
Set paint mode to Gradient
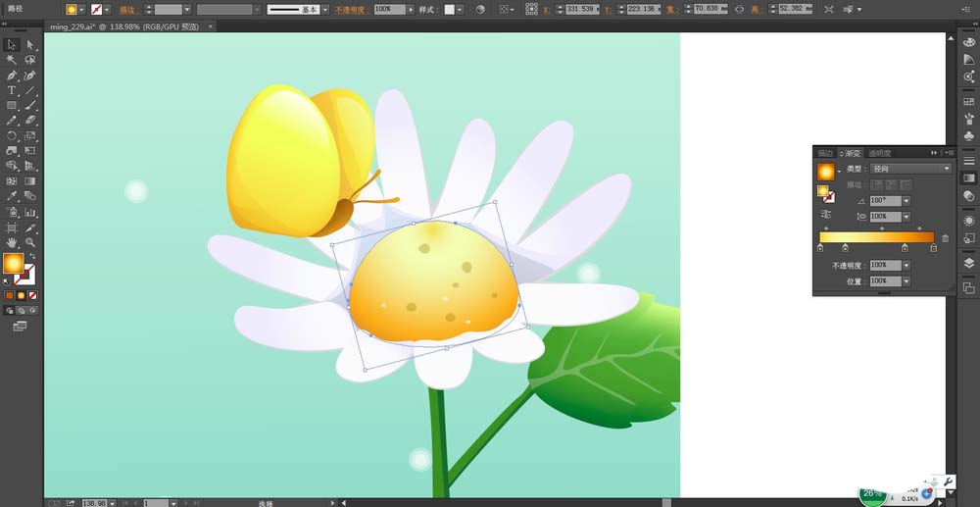pos(22,295)
